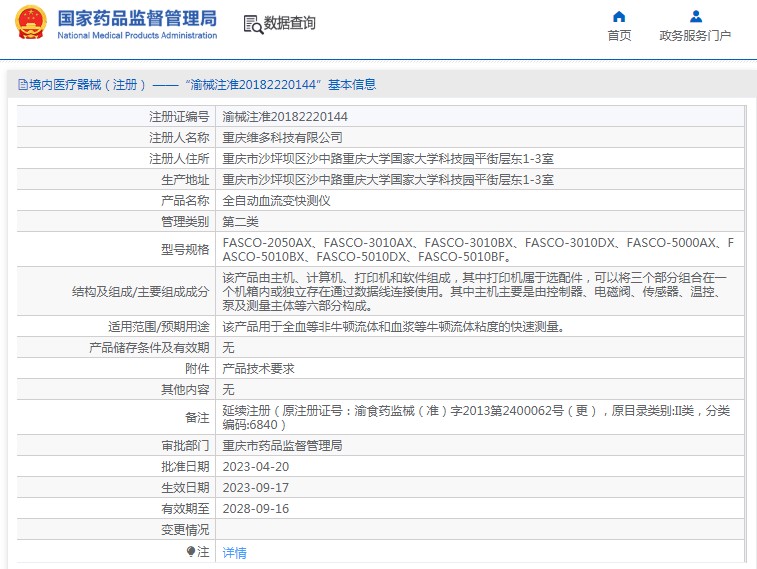This screenshot has width=757, height=569.
Task: Select registration number 渝械注准20182220144 cell
Action: click(285, 117)
